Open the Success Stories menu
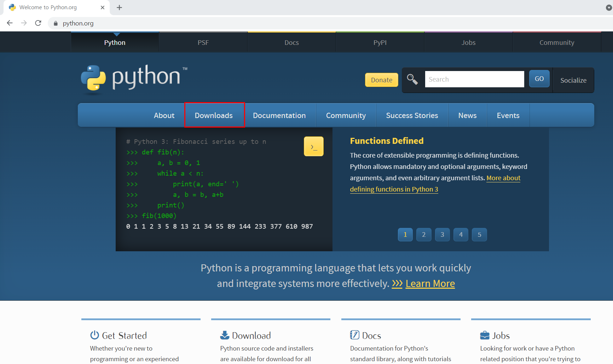 [x=412, y=116]
